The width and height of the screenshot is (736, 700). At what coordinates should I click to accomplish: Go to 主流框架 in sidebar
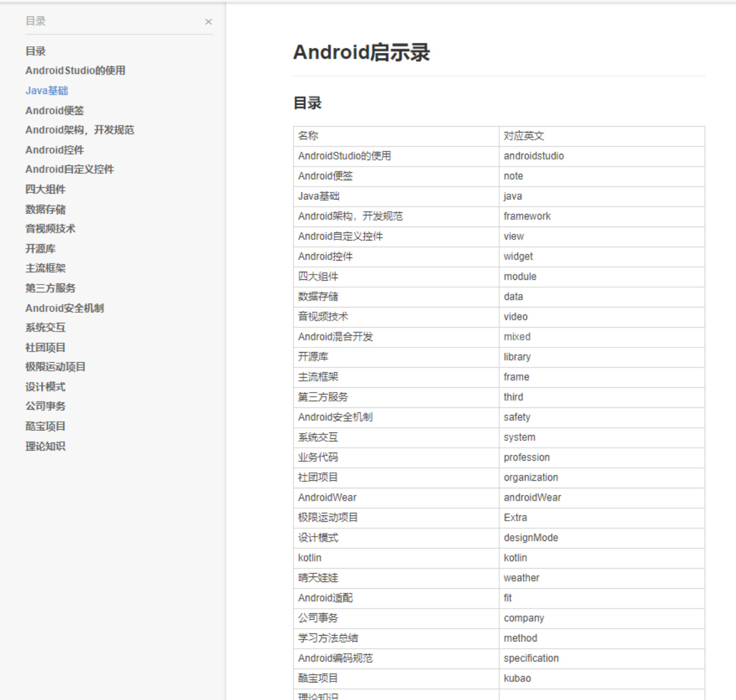point(46,268)
